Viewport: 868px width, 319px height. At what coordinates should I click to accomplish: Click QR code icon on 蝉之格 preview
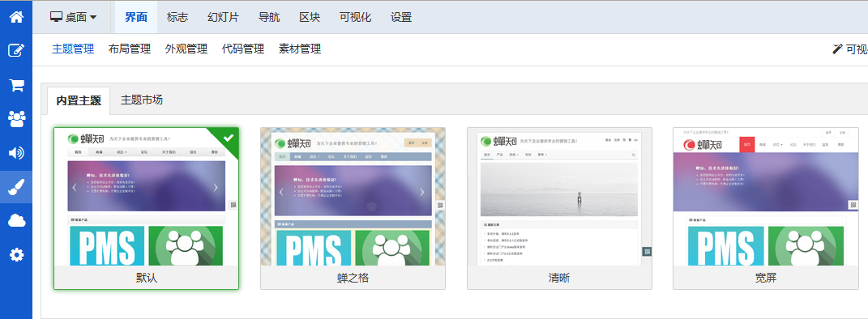pyautogui.click(x=441, y=205)
